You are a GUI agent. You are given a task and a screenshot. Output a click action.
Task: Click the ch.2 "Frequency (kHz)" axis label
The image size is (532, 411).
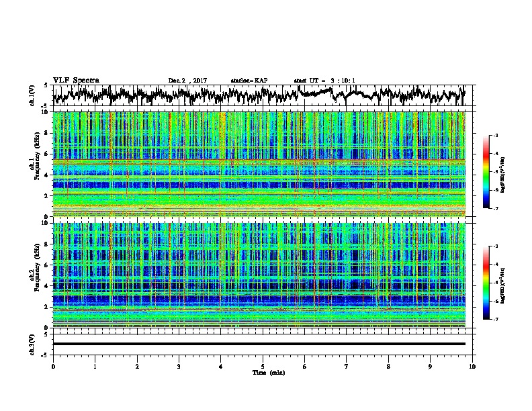(x=37, y=267)
